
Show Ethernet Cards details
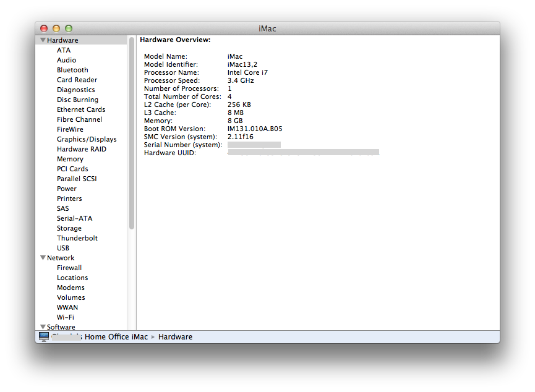tap(81, 109)
